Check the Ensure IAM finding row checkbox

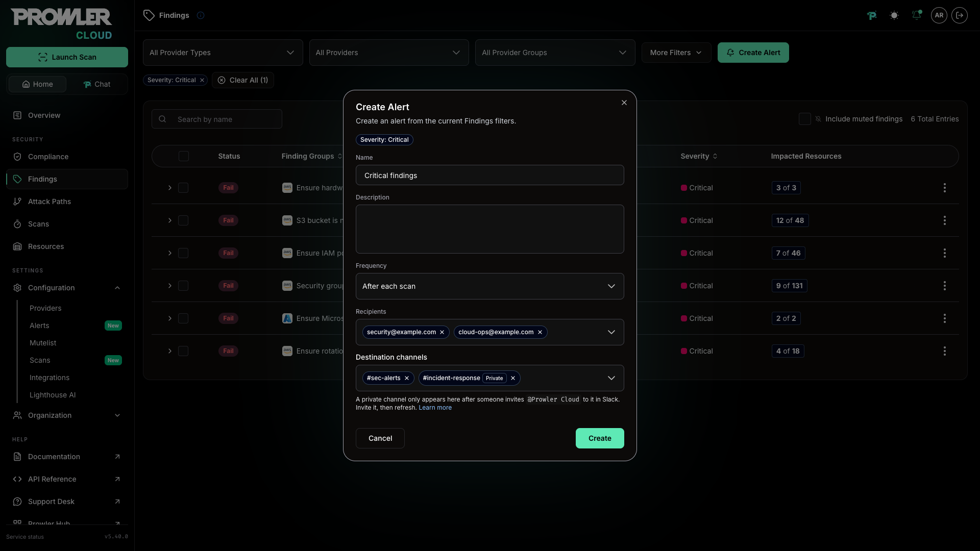[x=183, y=253]
